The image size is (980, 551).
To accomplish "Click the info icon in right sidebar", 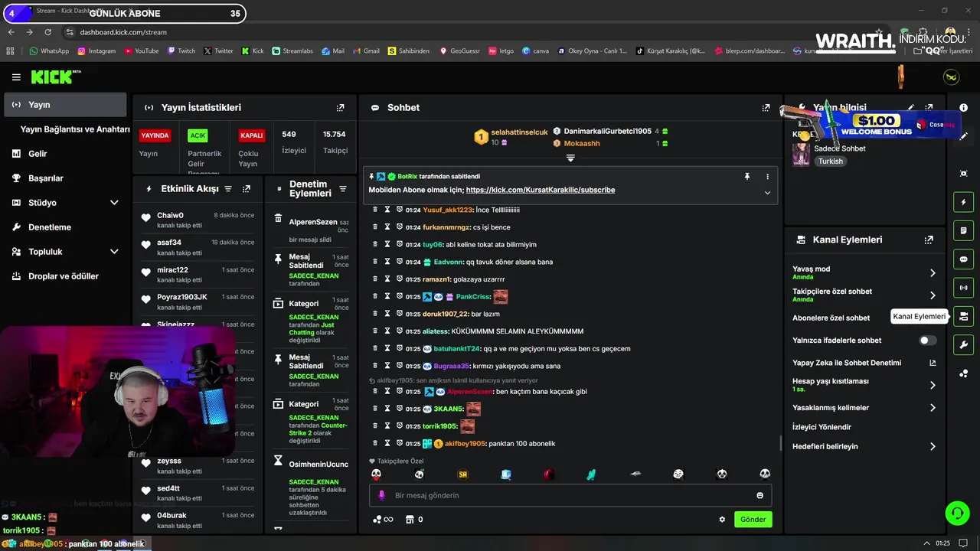I will tap(963, 108).
